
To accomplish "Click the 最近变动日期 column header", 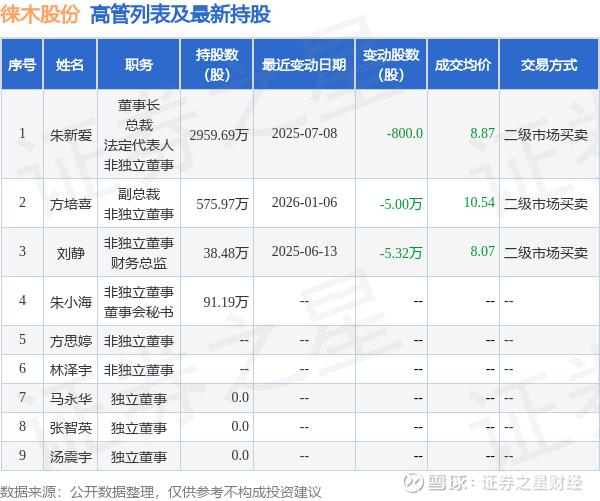I will click(x=304, y=65).
